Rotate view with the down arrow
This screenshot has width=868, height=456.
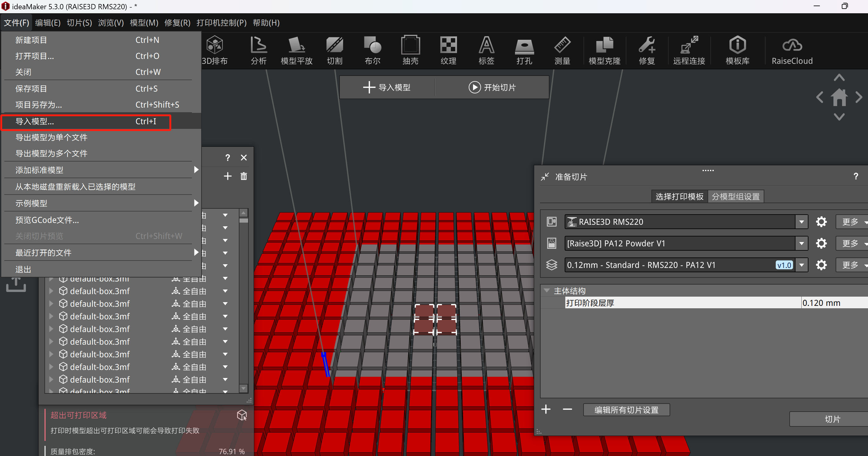point(839,117)
